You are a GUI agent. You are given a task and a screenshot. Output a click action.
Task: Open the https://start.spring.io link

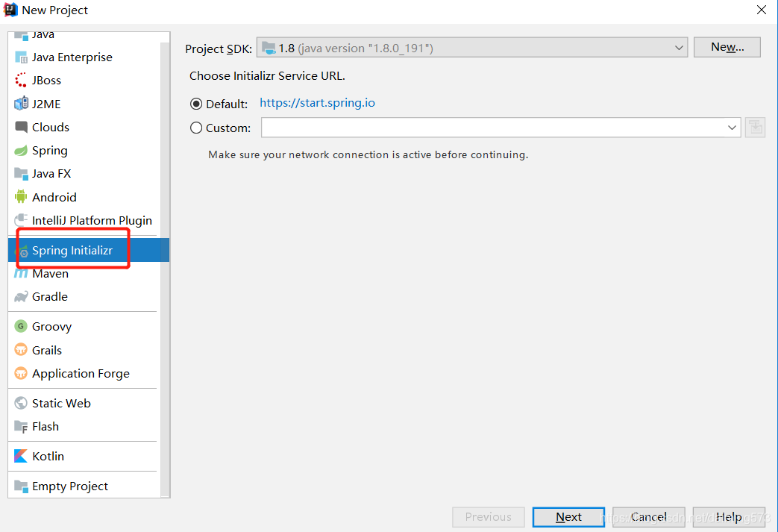tap(317, 103)
